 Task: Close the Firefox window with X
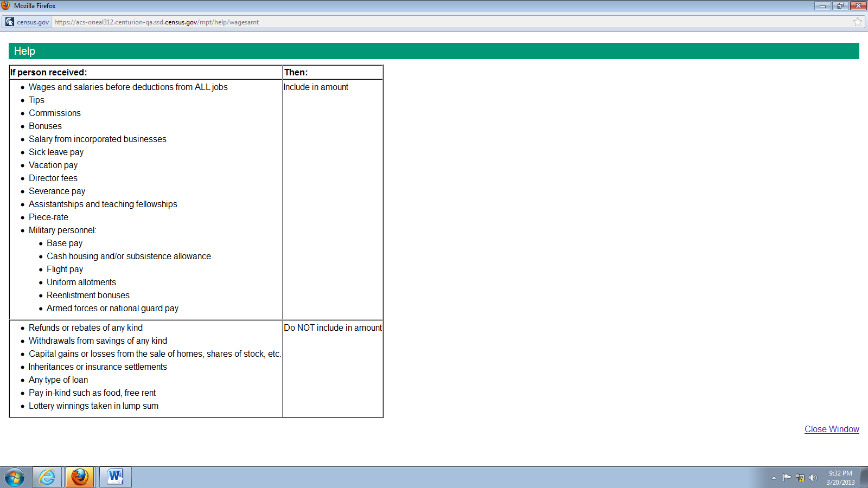point(858,6)
